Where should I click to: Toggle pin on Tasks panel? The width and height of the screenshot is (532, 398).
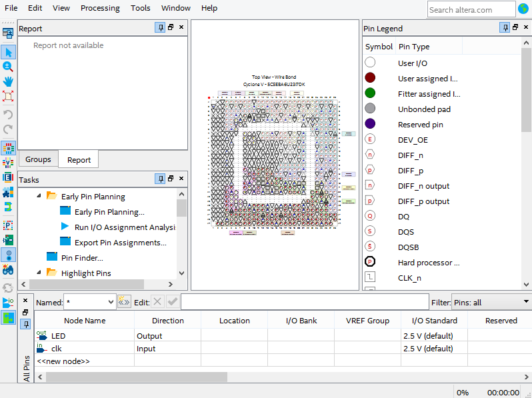160,179
